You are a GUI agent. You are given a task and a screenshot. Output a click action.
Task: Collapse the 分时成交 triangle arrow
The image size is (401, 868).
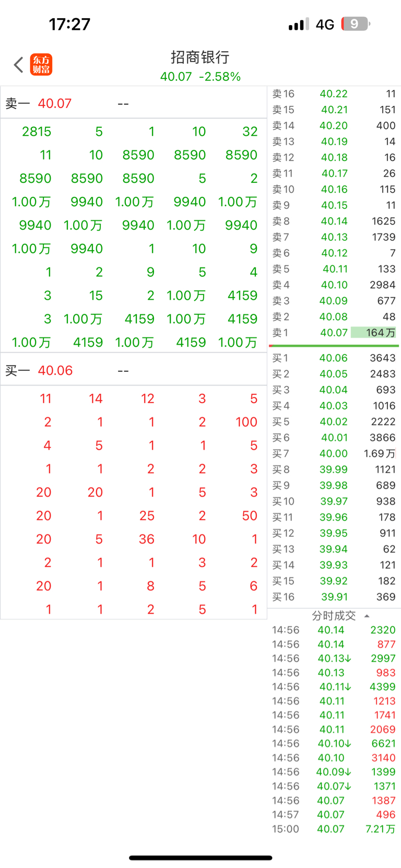pos(367,616)
